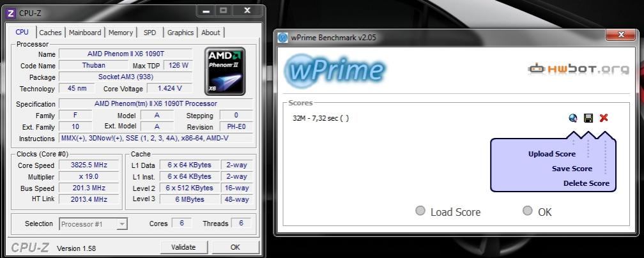Click the Revision value 'PH-E0'
Screen dimensions: 644x258
(x=236, y=126)
